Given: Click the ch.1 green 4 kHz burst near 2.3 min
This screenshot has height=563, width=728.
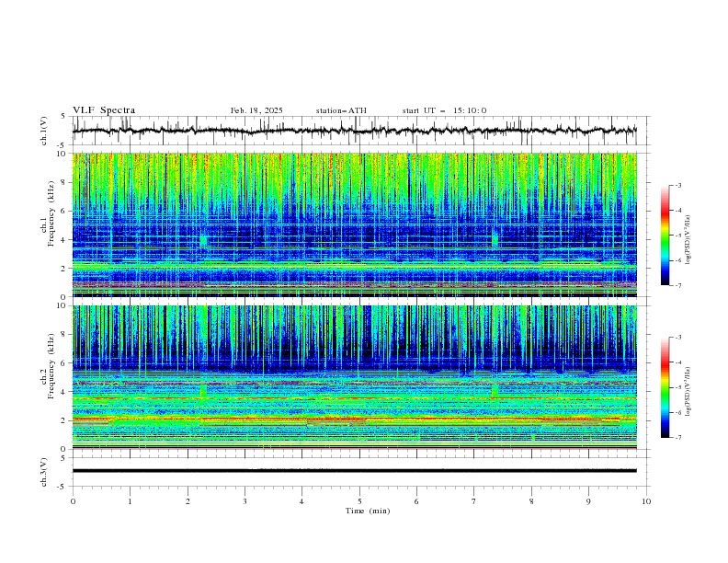Looking at the screenshot, I should coord(203,240).
